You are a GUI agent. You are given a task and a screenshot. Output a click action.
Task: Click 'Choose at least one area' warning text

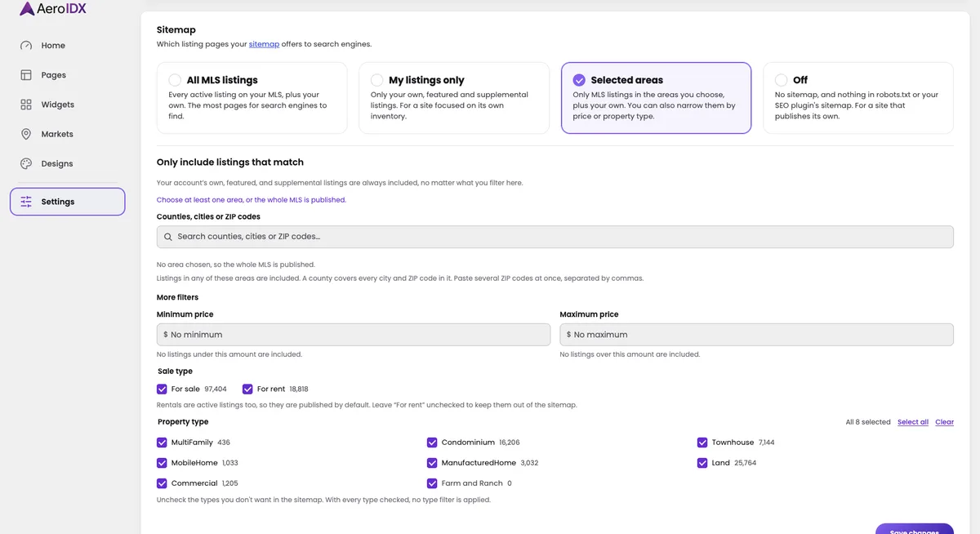click(252, 200)
